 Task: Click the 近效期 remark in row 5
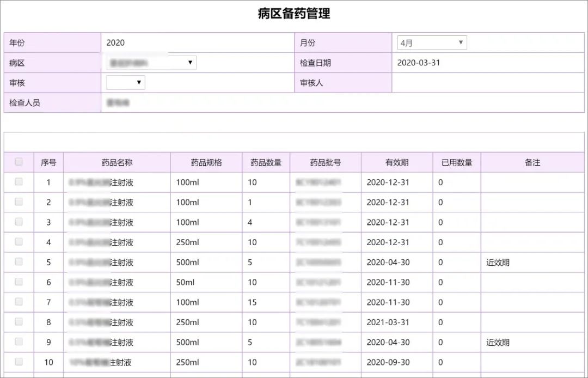(498, 263)
